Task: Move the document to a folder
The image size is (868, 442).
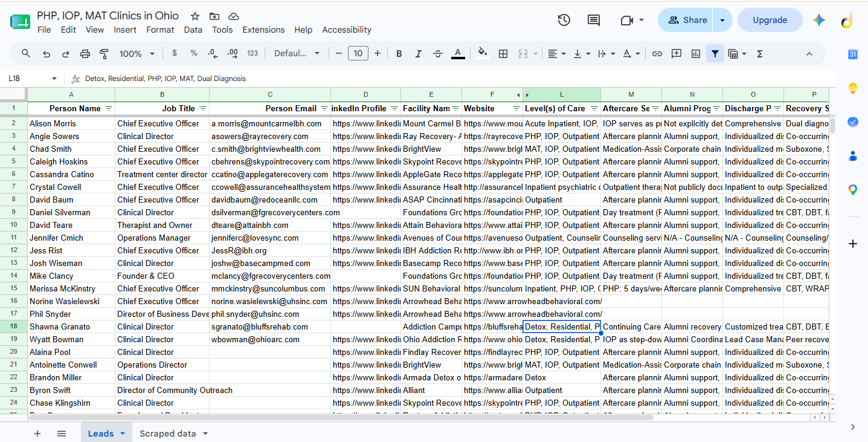Action: coord(214,16)
